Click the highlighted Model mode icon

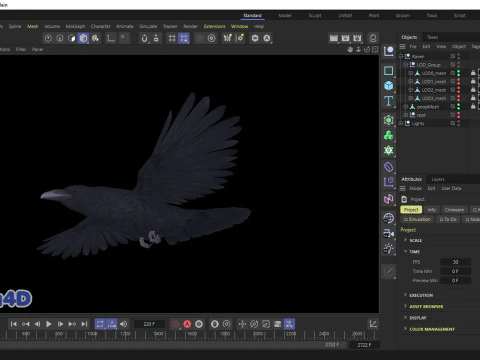[83, 38]
